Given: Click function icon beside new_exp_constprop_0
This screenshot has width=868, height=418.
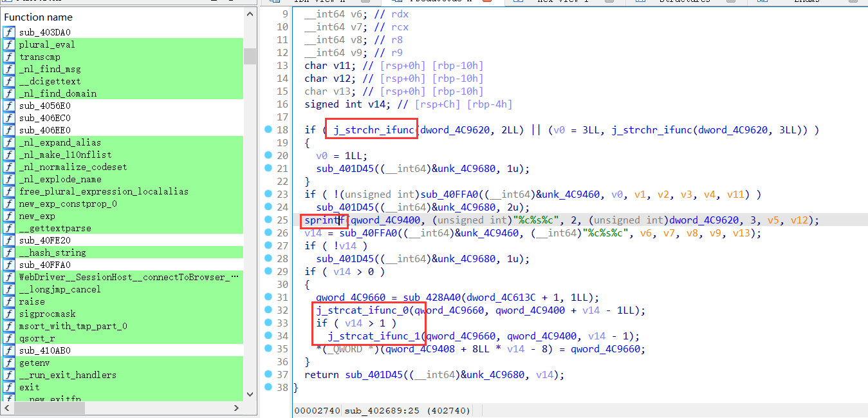Looking at the screenshot, I should [x=9, y=204].
